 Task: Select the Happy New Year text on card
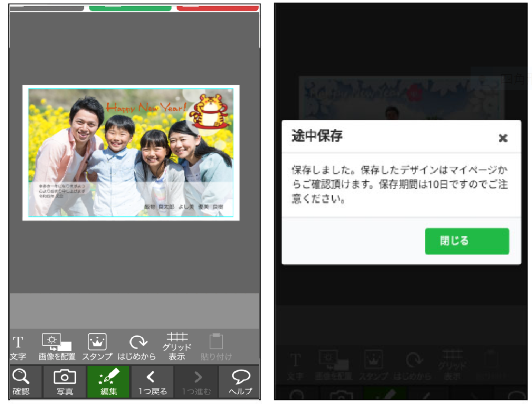(x=146, y=106)
